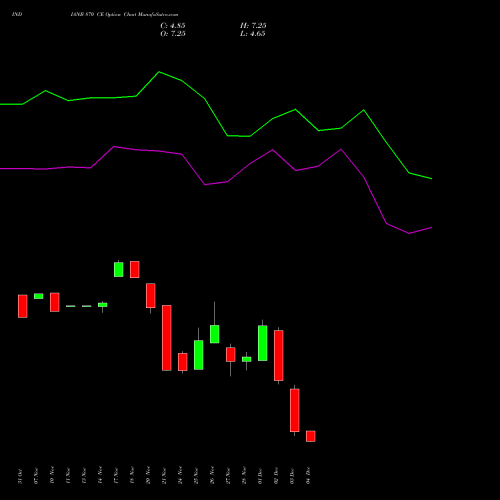Click the '26 Nov' date axis label
This screenshot has width=500, height=500.
point(212,475)
